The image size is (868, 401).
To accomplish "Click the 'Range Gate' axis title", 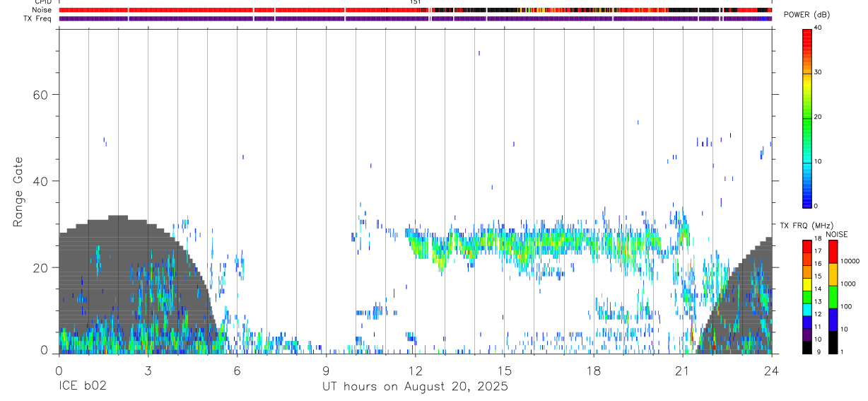I will (x=19, y=192).
